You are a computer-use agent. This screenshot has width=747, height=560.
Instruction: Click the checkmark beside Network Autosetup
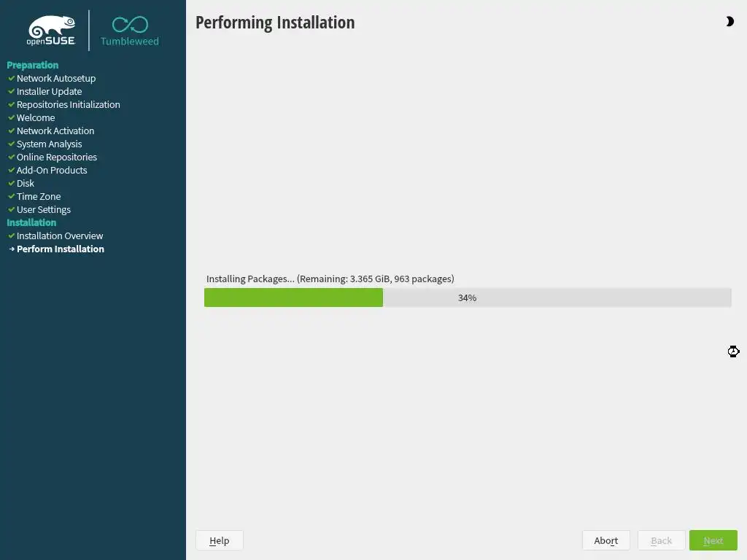pos(12,77)
